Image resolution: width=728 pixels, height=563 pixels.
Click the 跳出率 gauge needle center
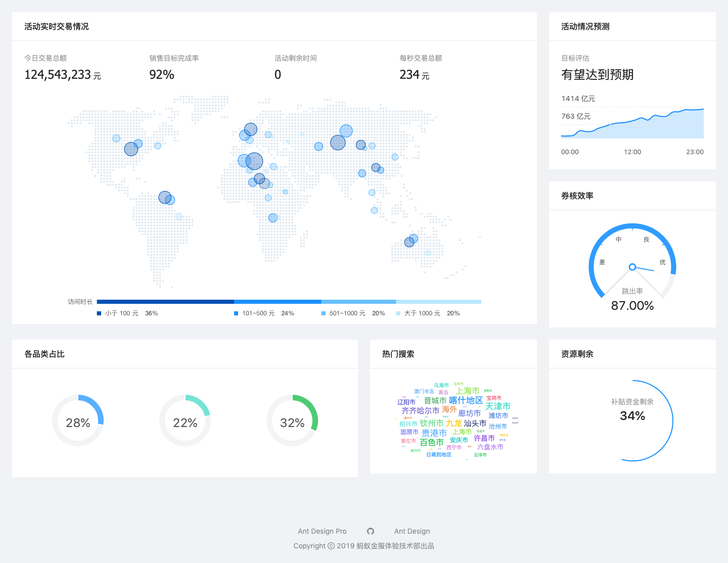(632, 267)
